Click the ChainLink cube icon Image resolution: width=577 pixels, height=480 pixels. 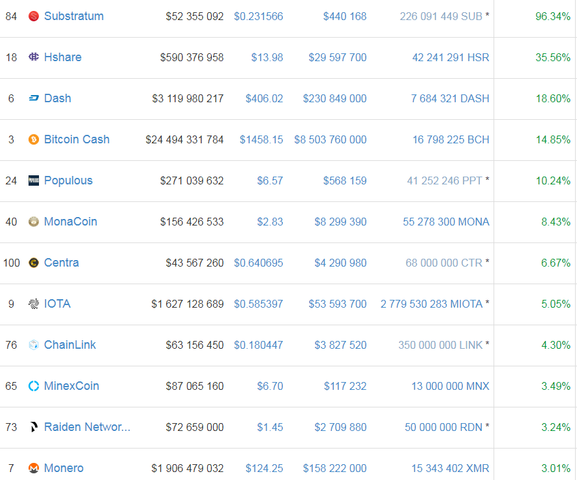coord(33,345)
